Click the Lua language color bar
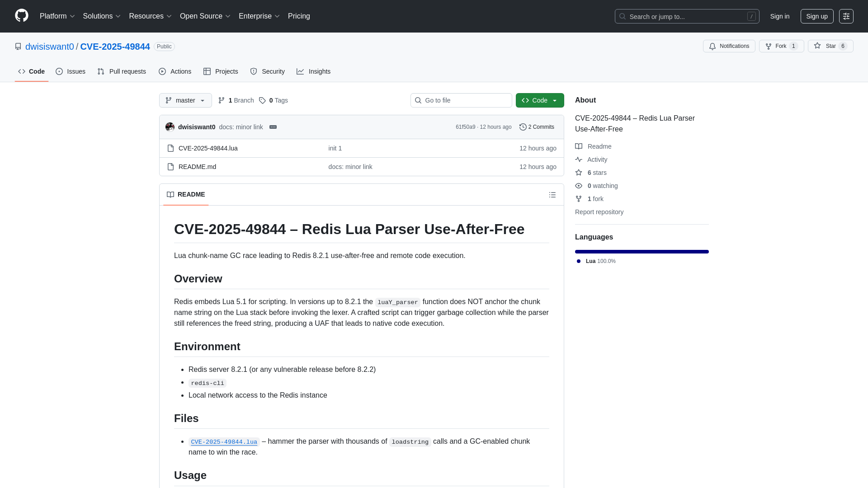The image size is (868, 488). tap(642, 252)
